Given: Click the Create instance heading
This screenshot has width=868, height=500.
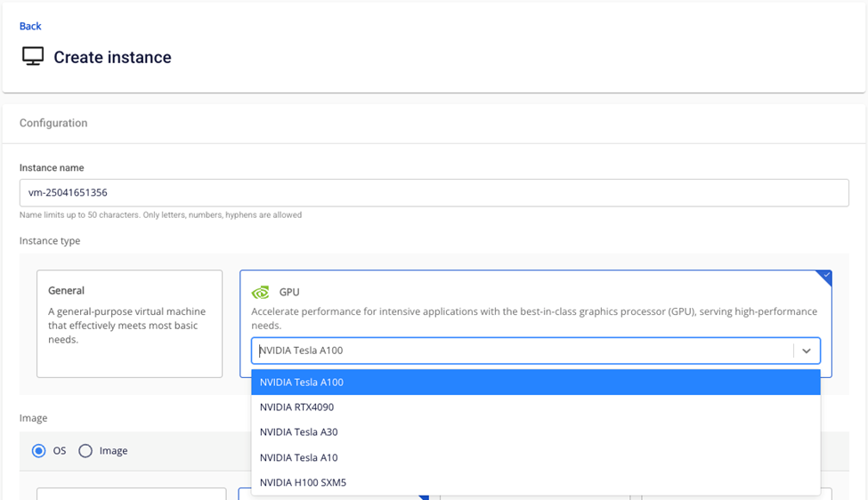Looking at the screenshot, I should (112, 57).
